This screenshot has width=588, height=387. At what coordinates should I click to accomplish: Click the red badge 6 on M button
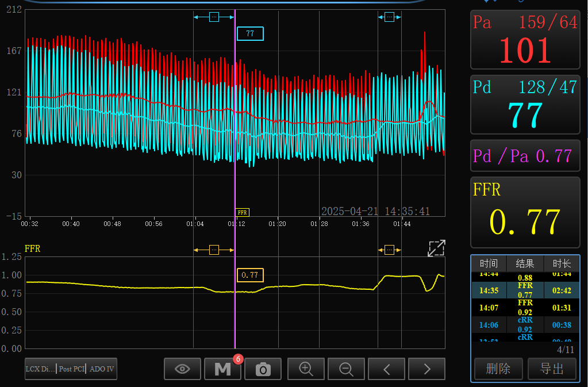(238, 359)
